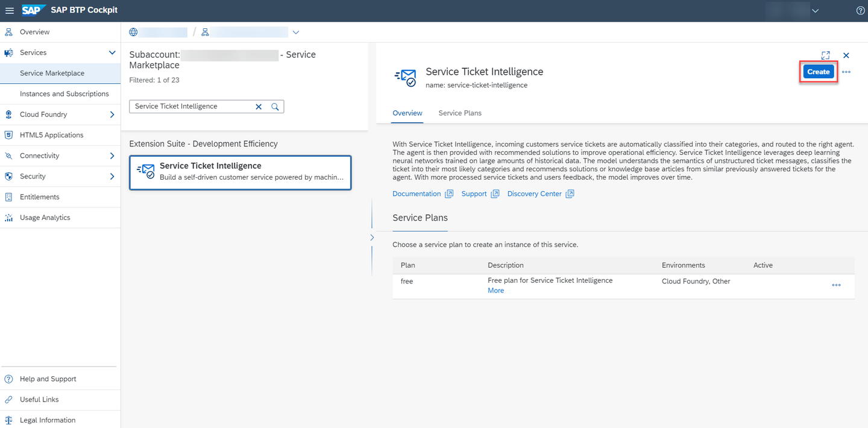
Task: Click the More link in free plan
Action: point(495,291)
